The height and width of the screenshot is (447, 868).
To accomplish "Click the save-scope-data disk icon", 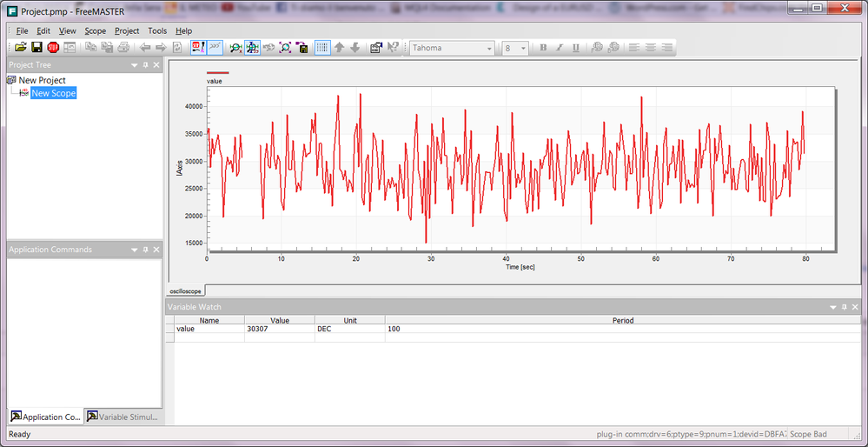I will (301, 48).
